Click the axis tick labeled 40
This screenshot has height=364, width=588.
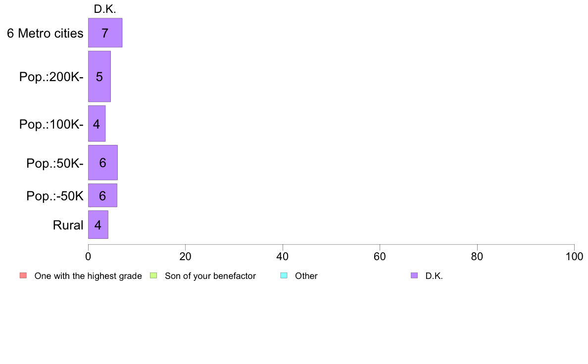(x=283, y=256)
